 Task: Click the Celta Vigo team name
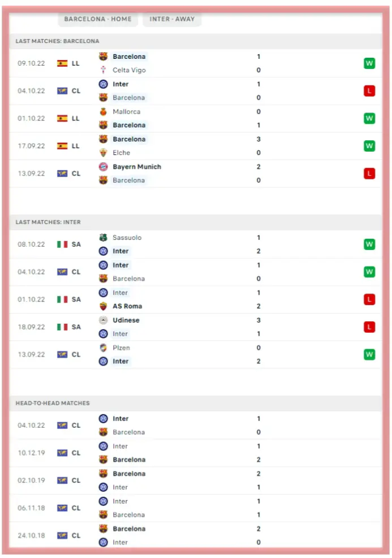pyautogui.click(x=129, y=70)
